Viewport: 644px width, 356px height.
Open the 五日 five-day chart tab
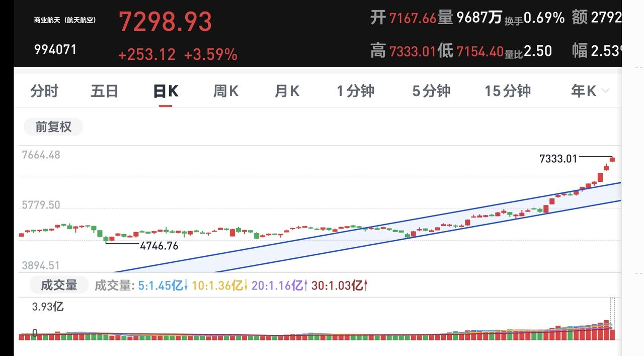click(x=105, y=91)
